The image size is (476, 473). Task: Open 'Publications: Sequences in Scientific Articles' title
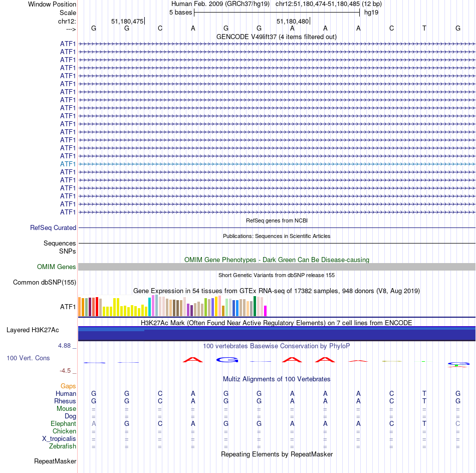click(277, 236)
